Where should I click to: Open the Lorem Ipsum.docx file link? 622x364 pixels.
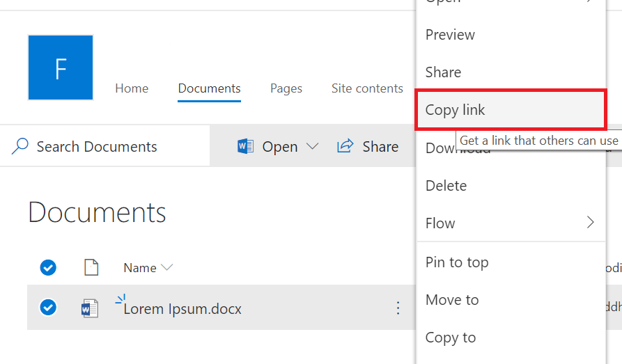point(182,308)
